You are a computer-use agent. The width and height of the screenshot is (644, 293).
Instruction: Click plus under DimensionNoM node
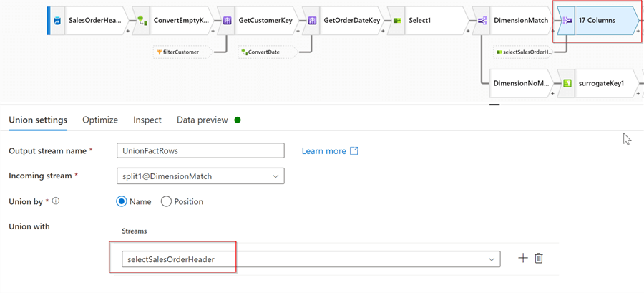pos(552,94)
